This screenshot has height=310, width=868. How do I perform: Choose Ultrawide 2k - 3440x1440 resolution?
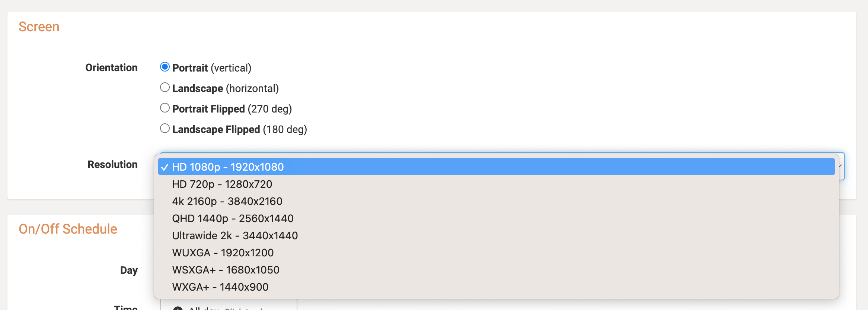coord(234,235)
